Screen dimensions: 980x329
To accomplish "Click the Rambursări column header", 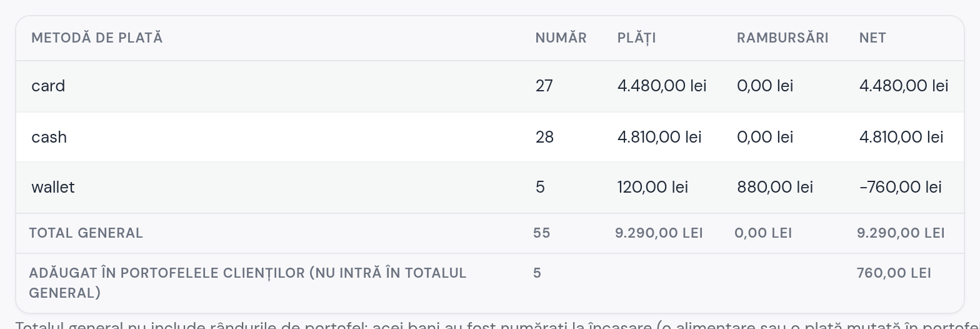I will point(782,38).
